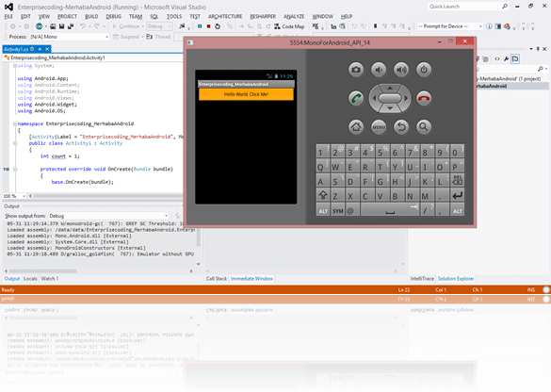Click the green call phone button
This screenshot has height=392, width=551.
(356, 98)
